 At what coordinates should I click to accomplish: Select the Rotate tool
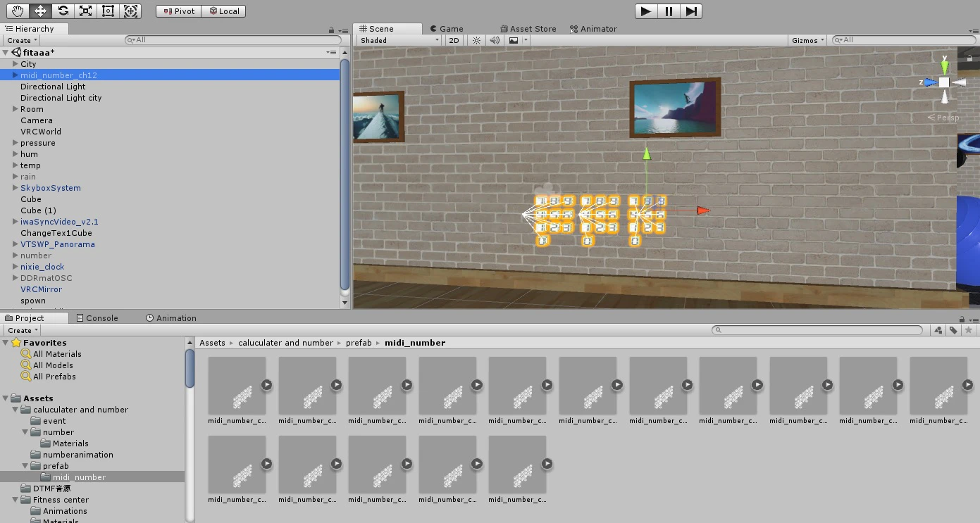63,11
